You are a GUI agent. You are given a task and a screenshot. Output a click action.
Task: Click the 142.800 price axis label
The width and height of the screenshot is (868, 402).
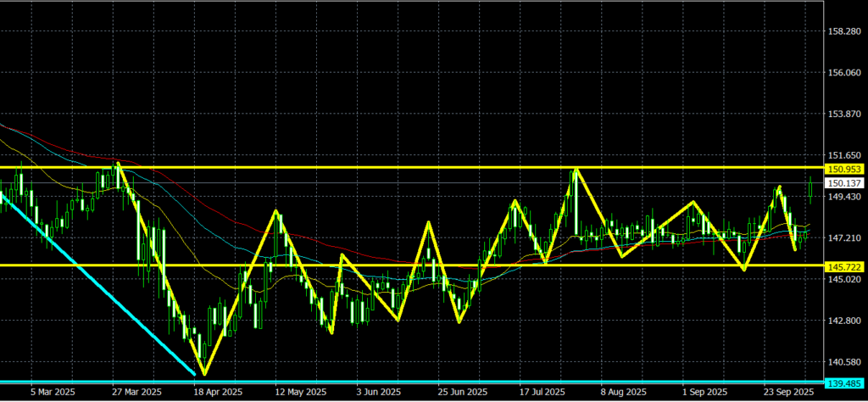[x=843, y=321]
